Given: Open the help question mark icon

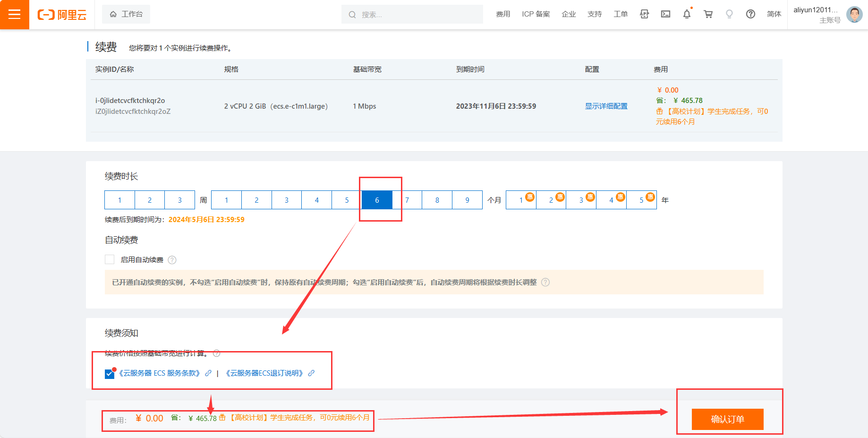Looking at the screenshot, I should point(750,14).
